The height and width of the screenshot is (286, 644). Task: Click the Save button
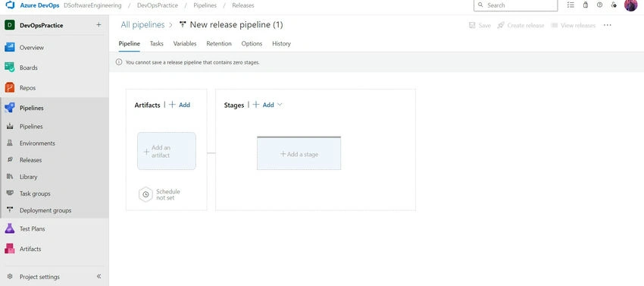(x=480, y=26)
